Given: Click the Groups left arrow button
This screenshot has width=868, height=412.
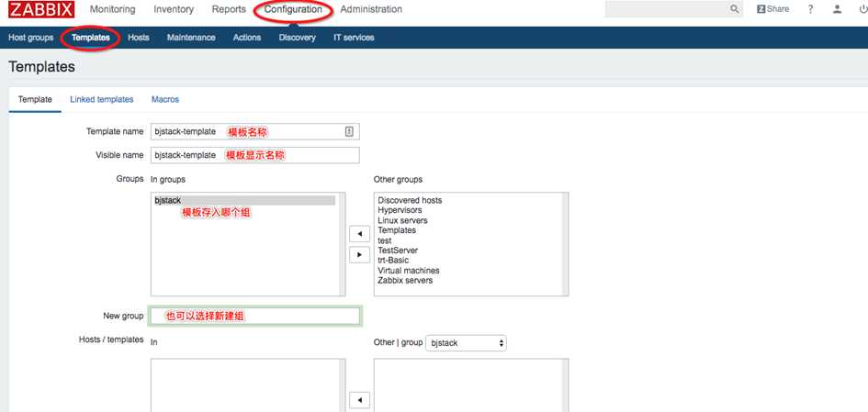Looking at the screenshot, I should coord(360,234).
